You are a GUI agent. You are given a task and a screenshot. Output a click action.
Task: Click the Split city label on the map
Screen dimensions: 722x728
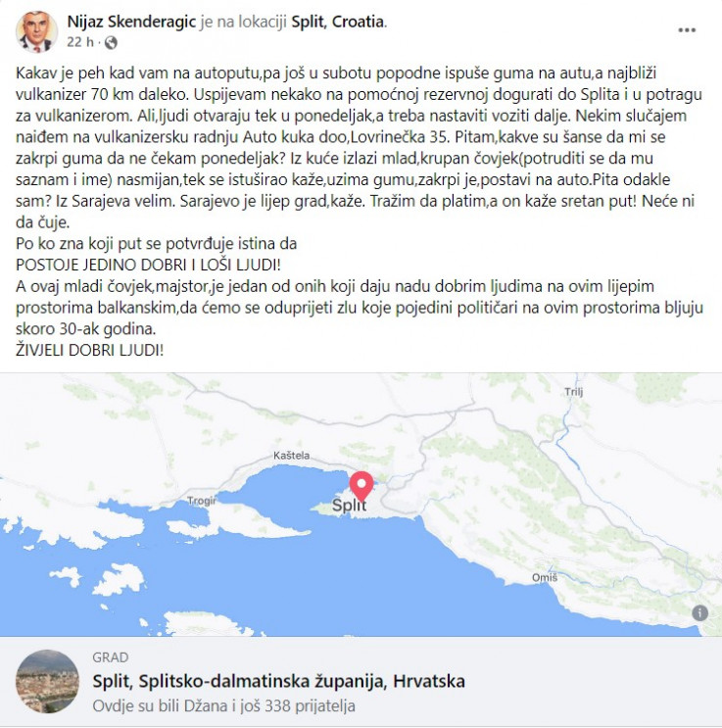(349, 506)
